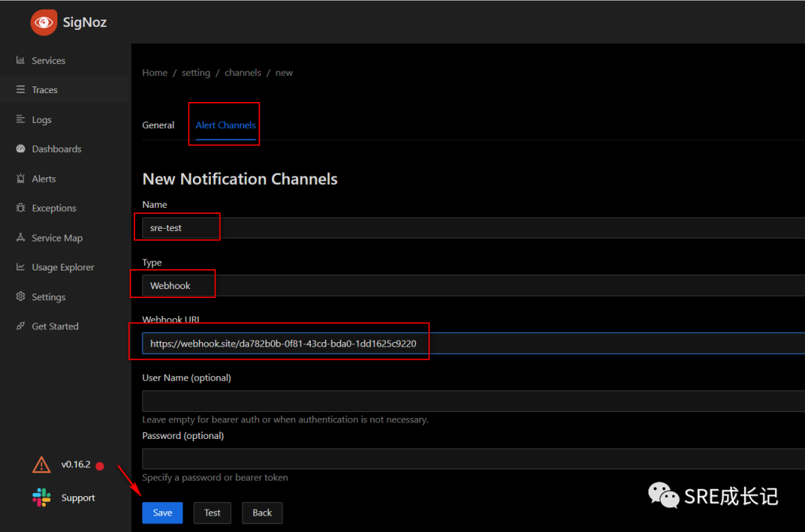Click the Usage Explorer line chart icon
This screenshot has width=805, height=532.
click(21, 267)
